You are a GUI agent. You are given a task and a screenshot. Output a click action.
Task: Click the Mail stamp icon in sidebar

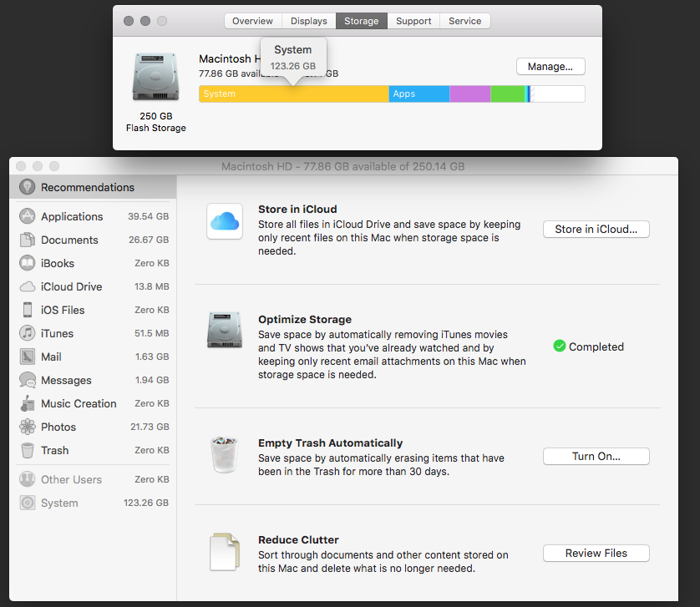[x=28, y=357]
